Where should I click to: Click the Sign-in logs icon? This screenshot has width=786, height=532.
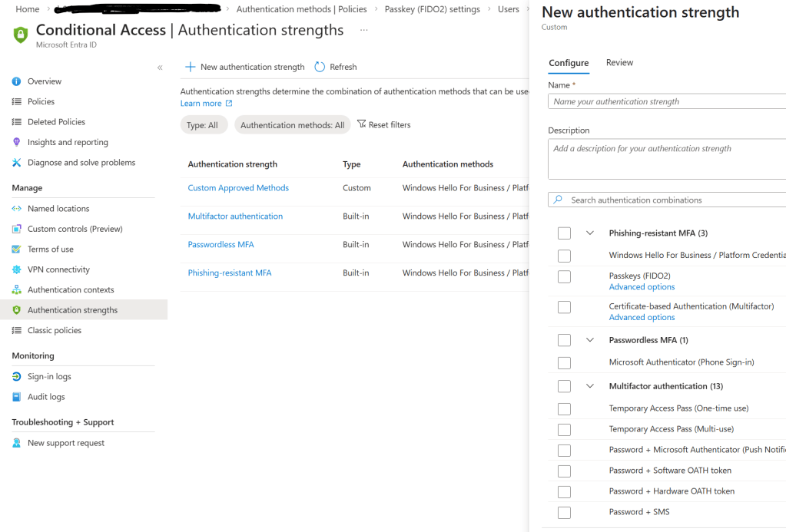(17, 377)
